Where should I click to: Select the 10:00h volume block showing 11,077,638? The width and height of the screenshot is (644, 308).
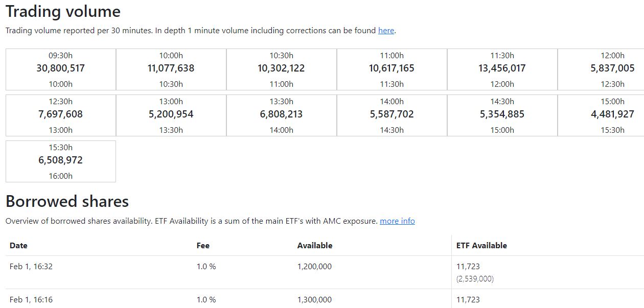(170, 68)
